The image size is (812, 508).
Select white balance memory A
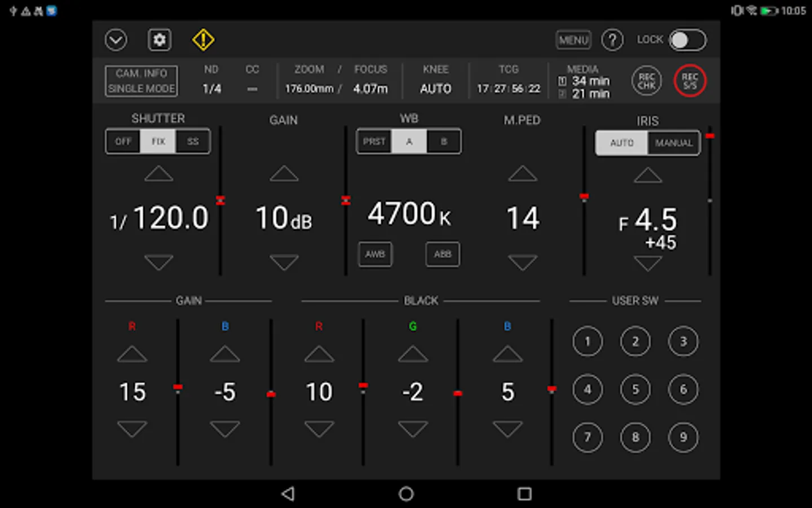tap(409, 141)
